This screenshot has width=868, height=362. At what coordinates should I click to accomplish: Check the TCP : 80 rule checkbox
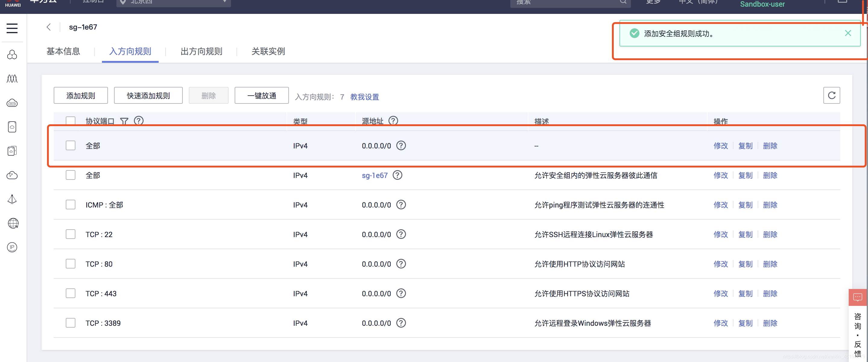(x=71, y=264)
